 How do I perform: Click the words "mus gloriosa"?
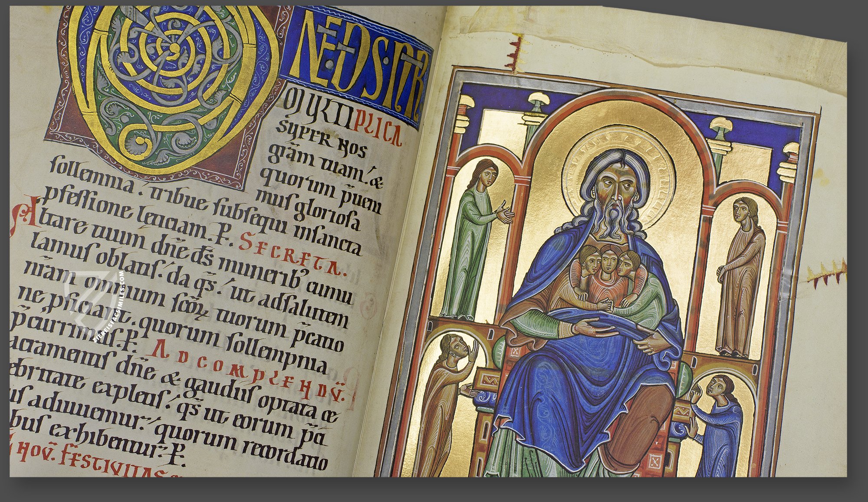click(307, 210)
